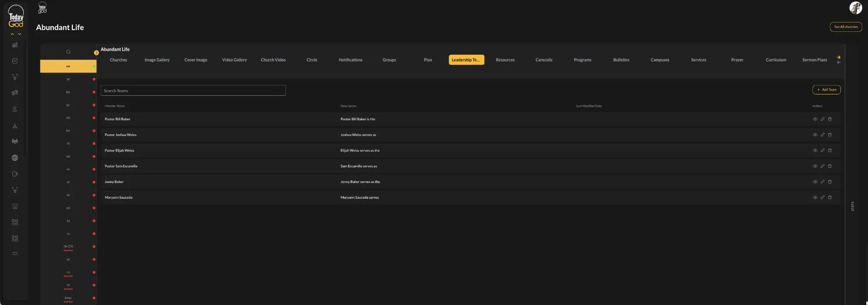Open the video camera icon in sidebar
This screenshot has width=868, height=305.
(15, 174)
